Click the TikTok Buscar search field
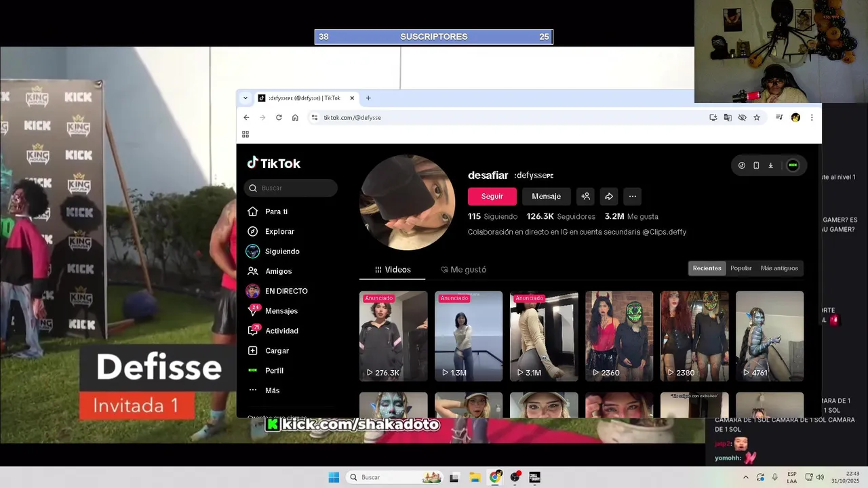Image resolution: width=868 pixels, height=488 pixels. pyautogui.click(x=291, y=188)
